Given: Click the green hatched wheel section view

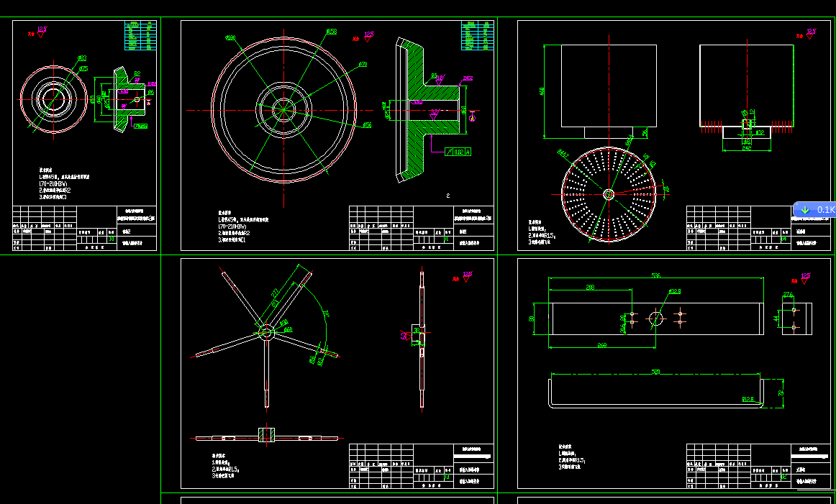Looking at the screenshot, I should (x=427, y=111).
